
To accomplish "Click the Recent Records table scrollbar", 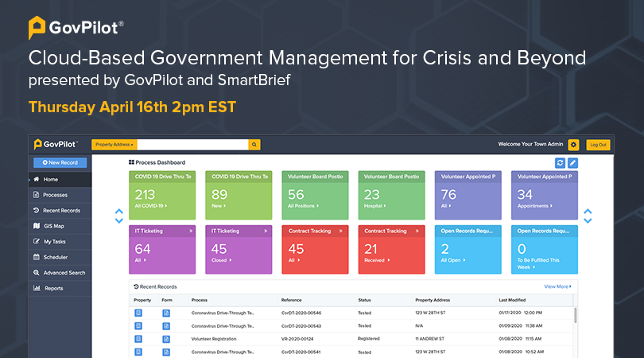I will [x=575, y=315].
